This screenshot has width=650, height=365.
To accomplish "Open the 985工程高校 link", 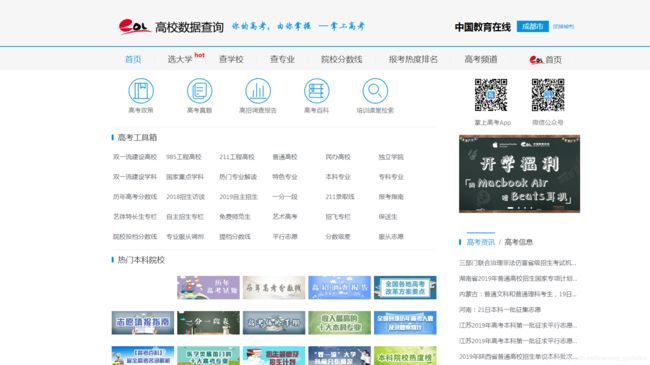I will tap(184, 157).
